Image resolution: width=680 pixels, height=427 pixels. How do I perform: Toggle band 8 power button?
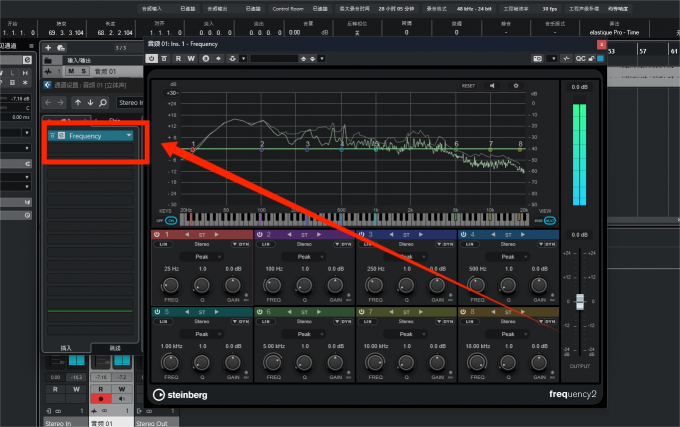(463, 312)
